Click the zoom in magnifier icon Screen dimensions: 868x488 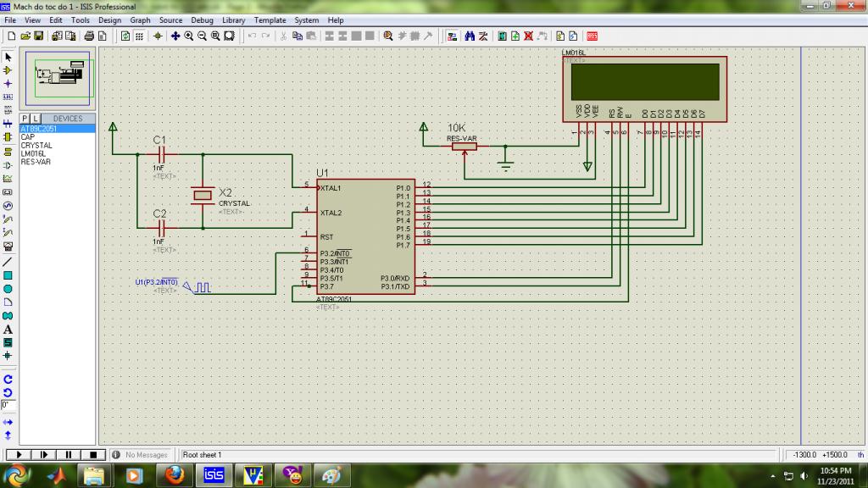point(188,36)
